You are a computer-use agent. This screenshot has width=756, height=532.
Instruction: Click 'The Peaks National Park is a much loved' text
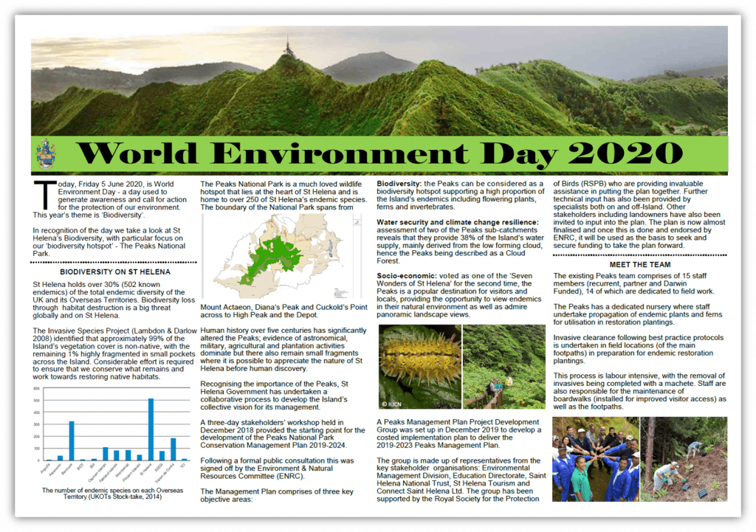click(281, 184)
